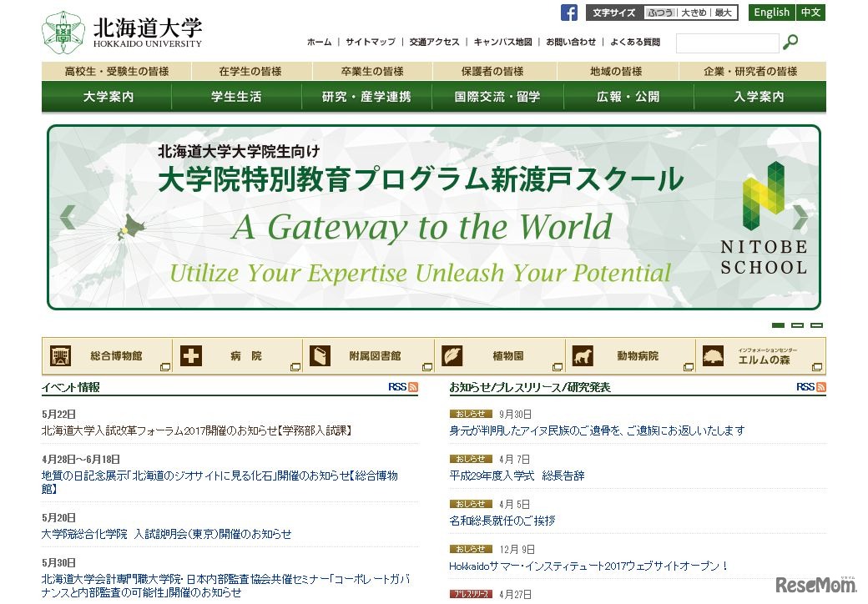Click external-window icon on エルムの森
The width and height of the screenshot is (868, 604).
[x=816, y=367]
